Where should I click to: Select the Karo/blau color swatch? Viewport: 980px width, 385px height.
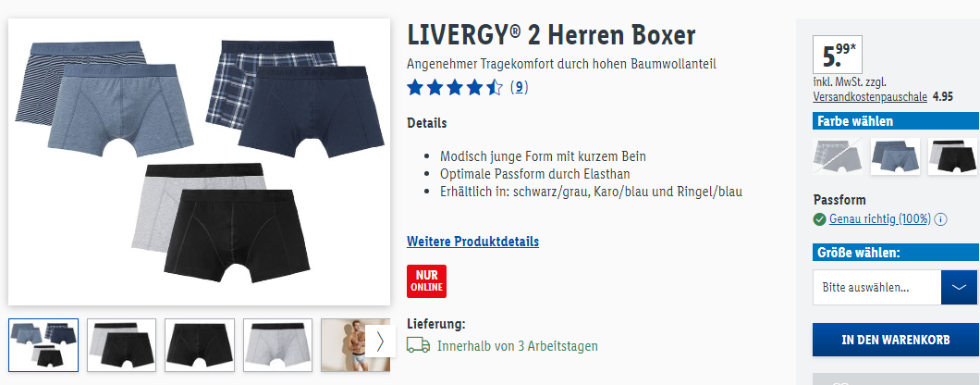click(839, 156)
